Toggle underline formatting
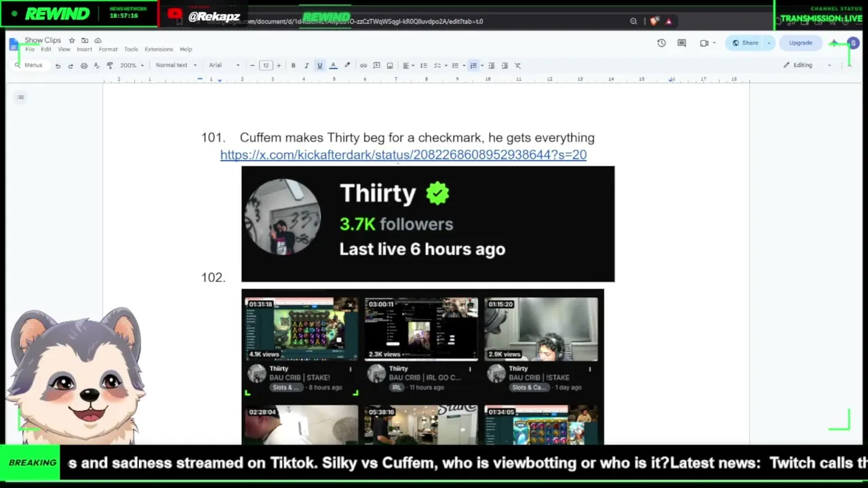 click(319, 66)
